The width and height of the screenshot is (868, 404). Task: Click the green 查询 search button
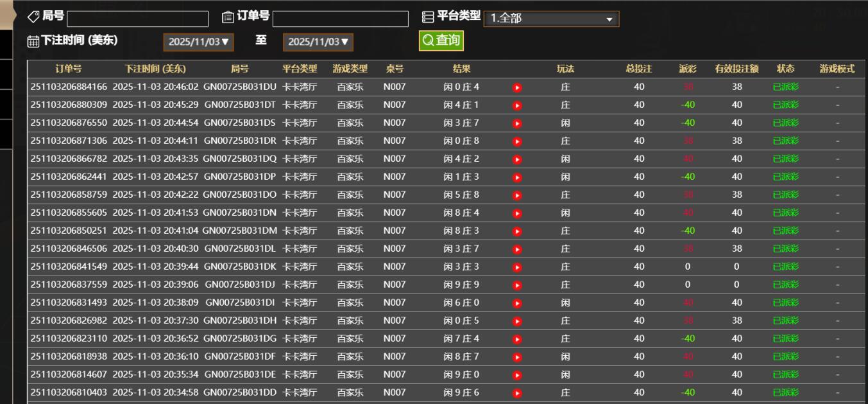(x=441, y=40)
